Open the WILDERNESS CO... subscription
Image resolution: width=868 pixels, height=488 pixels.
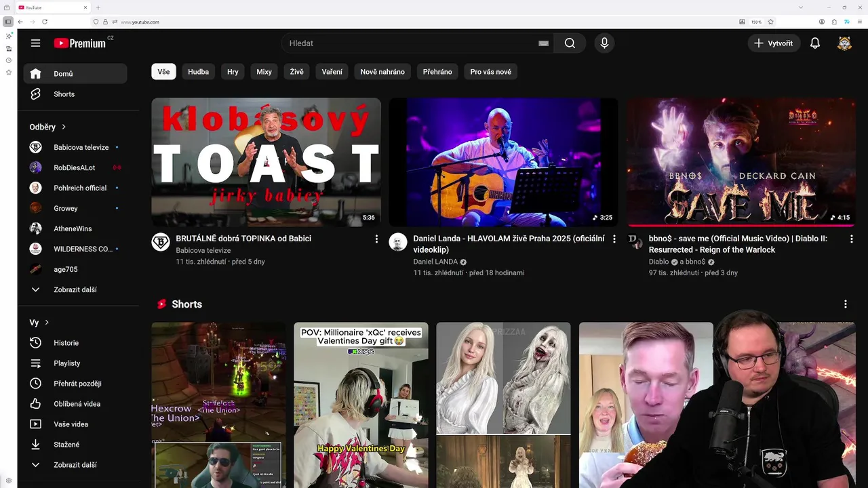(x=75, y=249)
